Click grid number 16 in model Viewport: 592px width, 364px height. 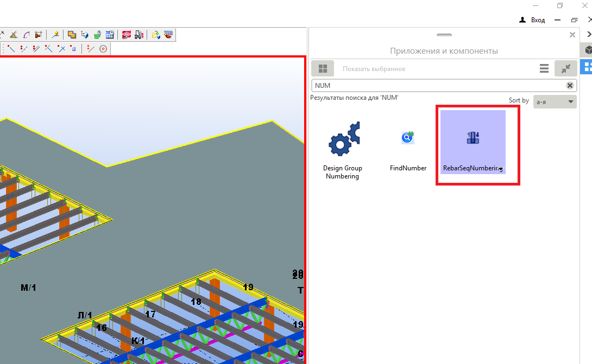pyautogui.click(x=101, y=328)
